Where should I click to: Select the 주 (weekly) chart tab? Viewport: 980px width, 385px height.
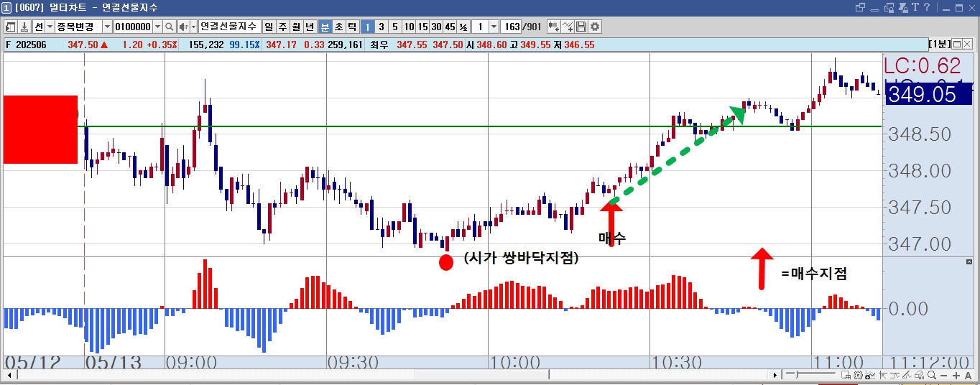pyautogui.click(x=282, y=27)
